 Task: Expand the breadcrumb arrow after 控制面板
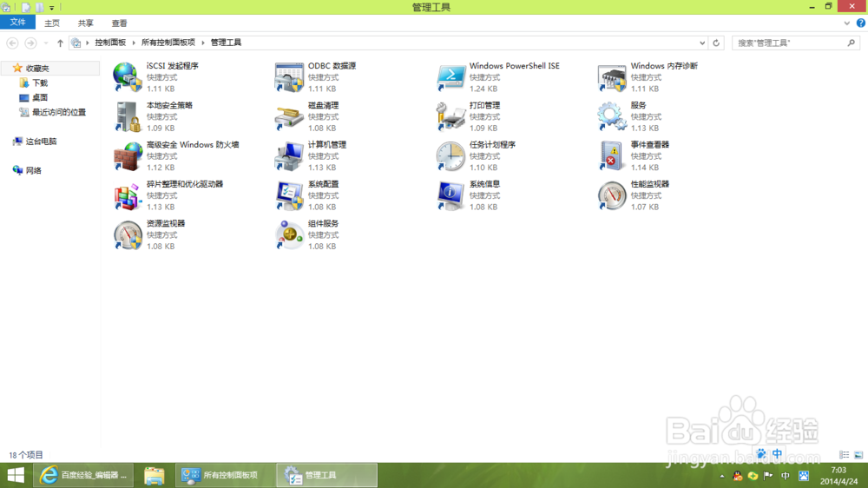pos(134,43)
